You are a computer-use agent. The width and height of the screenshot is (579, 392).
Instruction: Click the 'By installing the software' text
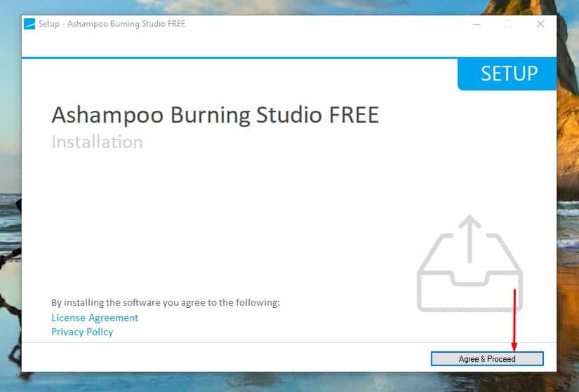click(166, 302)
